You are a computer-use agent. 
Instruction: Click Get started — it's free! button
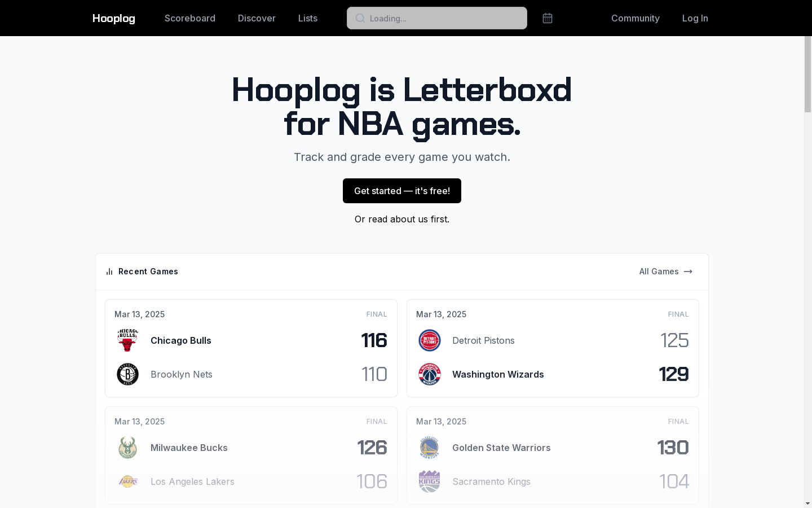click(402, 191)
